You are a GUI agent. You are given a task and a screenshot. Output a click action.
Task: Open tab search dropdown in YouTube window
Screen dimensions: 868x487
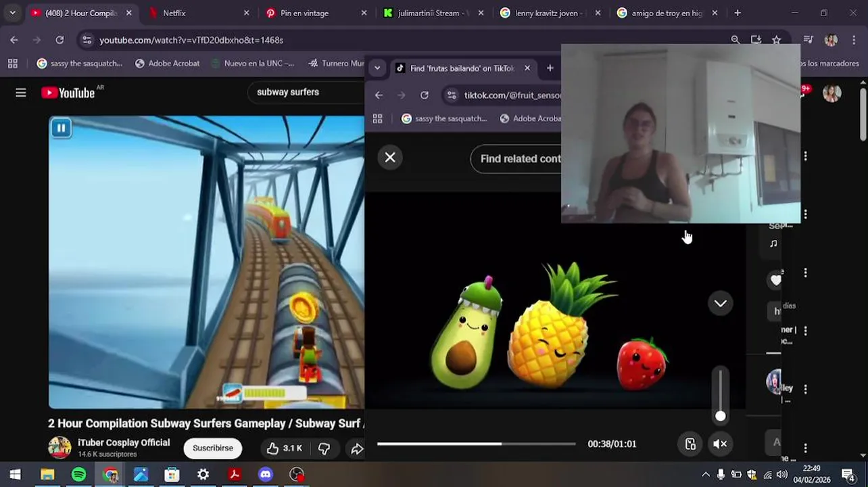coord(12,13)
